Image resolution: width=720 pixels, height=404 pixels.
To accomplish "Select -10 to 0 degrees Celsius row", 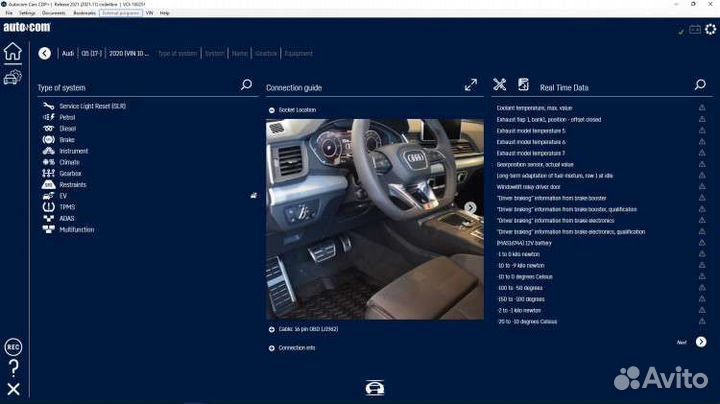I will pos(525,276).
